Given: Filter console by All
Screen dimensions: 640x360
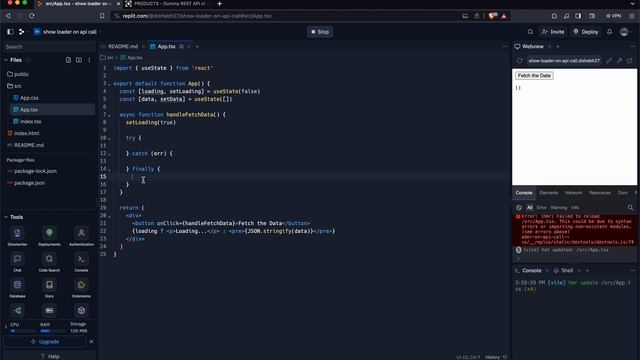Looking at the screenshot, I should tap(529, 207).
